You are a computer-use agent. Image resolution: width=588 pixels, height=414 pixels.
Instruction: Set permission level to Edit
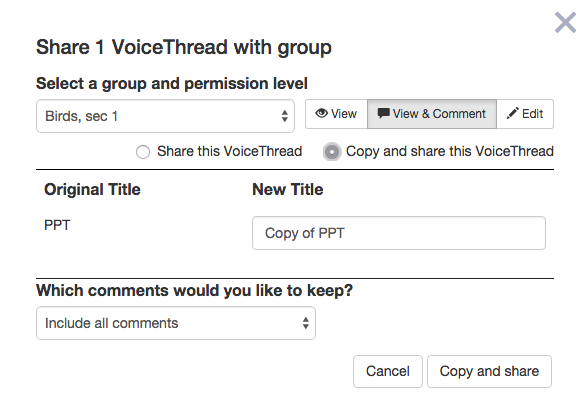click(x=525, y=114)
